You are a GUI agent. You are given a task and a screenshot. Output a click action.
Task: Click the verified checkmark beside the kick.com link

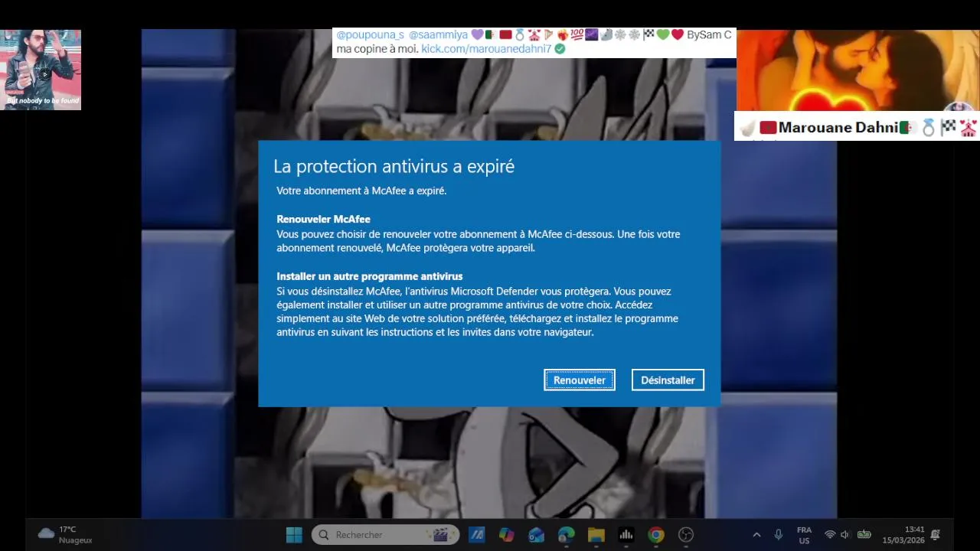(560, 48)
